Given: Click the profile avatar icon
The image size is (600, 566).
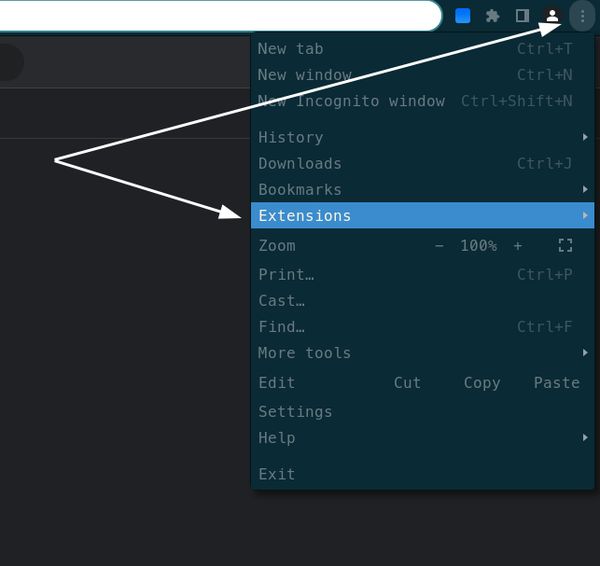Looking at the screenshot, I should click(552, 16).
